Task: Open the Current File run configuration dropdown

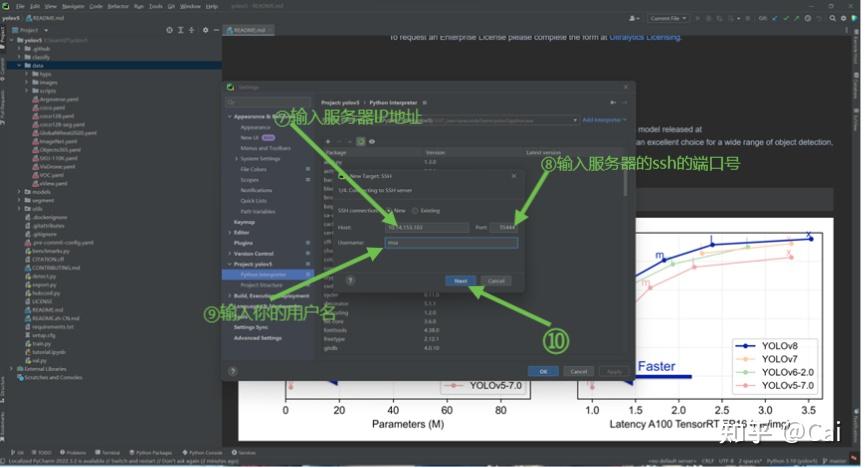Action: (x=668, y=18)
